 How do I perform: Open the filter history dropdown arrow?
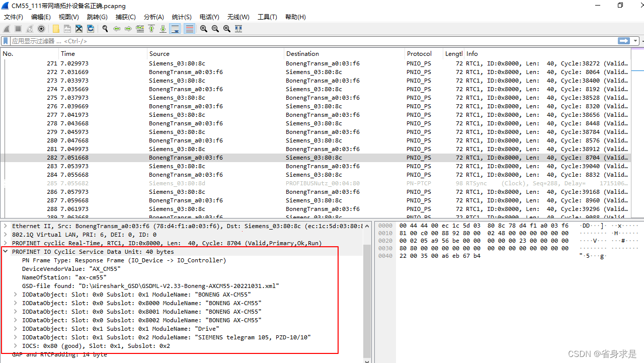pos(636,41)
